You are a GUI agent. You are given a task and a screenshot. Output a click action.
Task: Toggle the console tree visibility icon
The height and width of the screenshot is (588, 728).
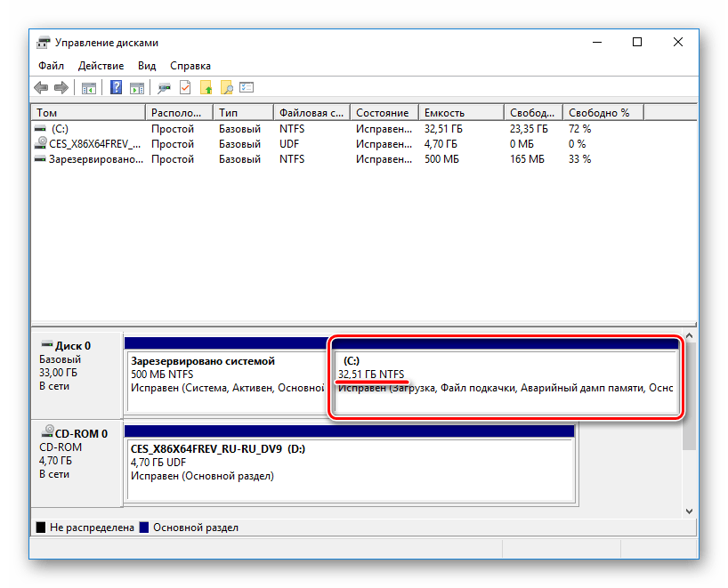[x=89, y=87]
